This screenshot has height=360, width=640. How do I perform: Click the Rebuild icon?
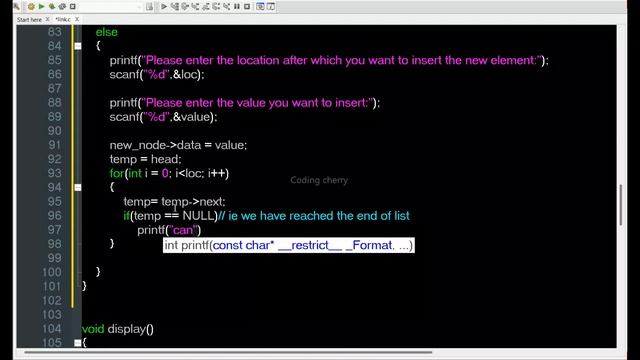[62, 7]
